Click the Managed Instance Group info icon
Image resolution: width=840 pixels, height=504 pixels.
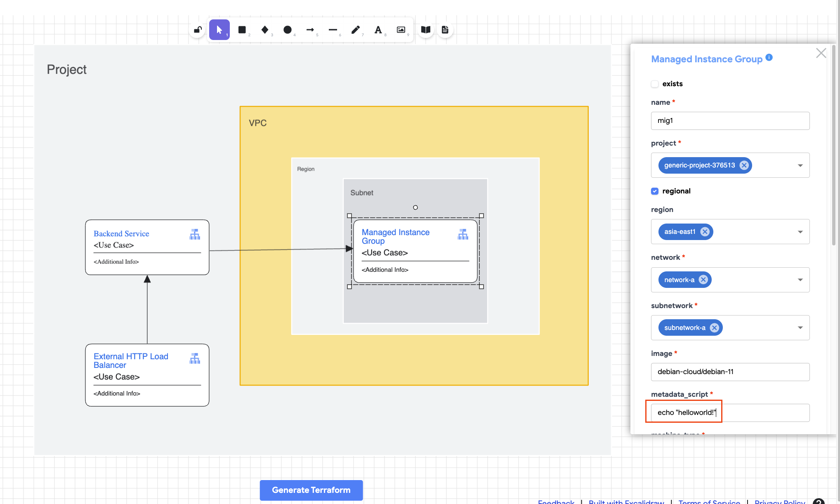coord(769,58)
